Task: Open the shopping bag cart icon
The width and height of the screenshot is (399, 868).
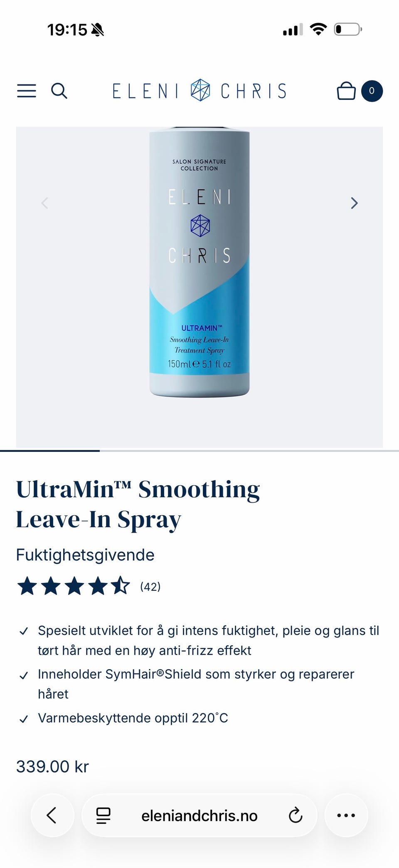Action: click(x=346, y=91)
